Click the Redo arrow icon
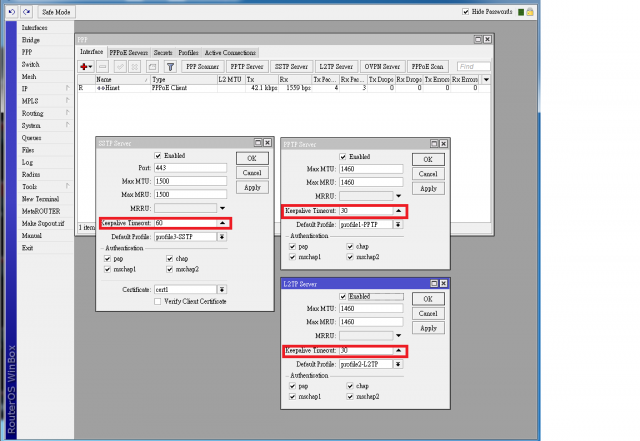640x441 pixels. pyautogui.click(x=27, y=12)
